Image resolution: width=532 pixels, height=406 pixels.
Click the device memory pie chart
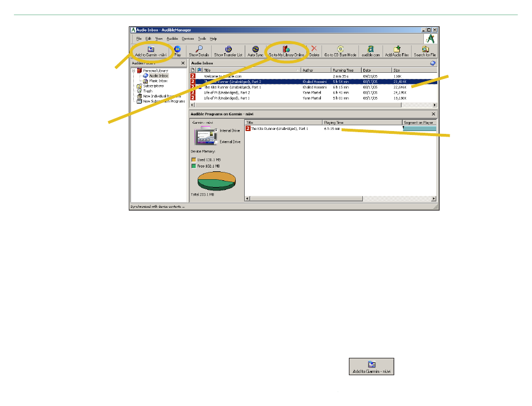[x=217, y=181]
